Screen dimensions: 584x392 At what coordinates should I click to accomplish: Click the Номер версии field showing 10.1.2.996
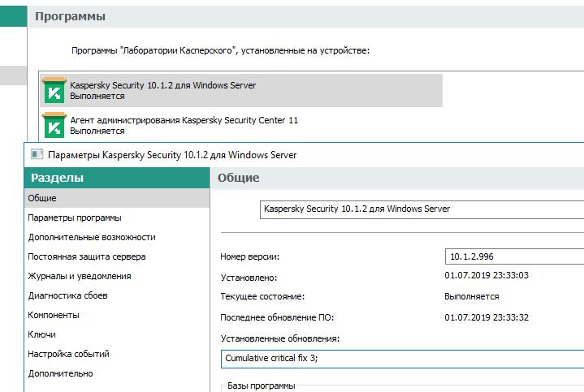pos(513,256)
